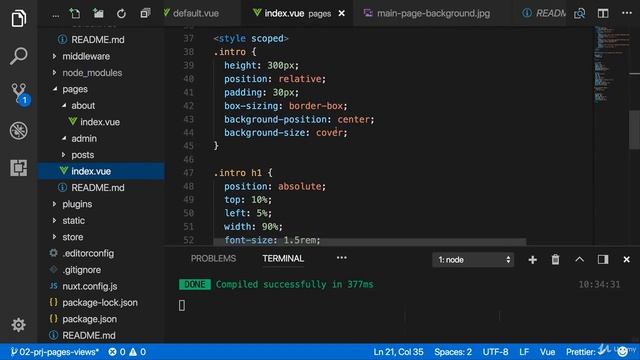The width and height of the screenshot is (640, 360).
Task: Move panel to the side icon
Action: point(603,260)
